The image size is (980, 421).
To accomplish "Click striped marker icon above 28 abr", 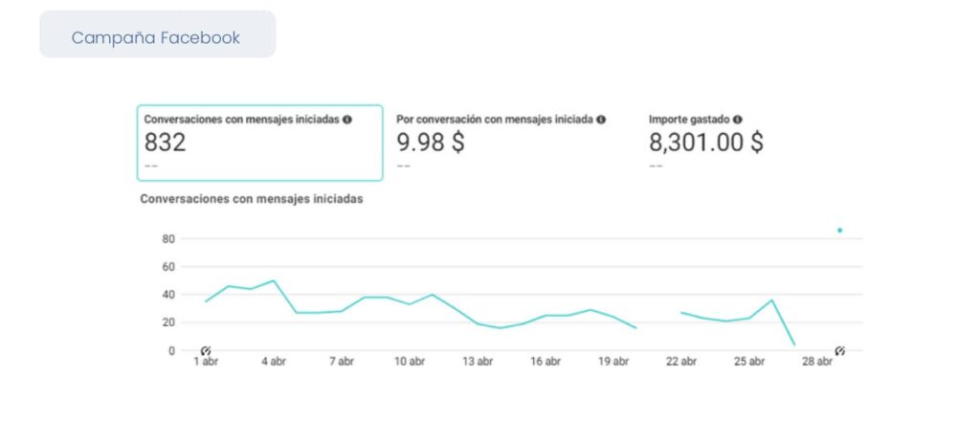I will tap(839, 351).
